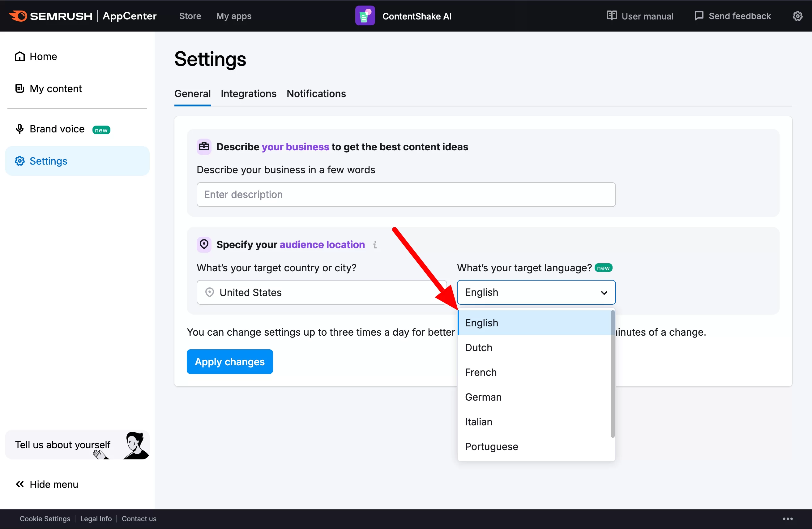
Task: Open Settings in the sidebar
Action: point(77,161)
